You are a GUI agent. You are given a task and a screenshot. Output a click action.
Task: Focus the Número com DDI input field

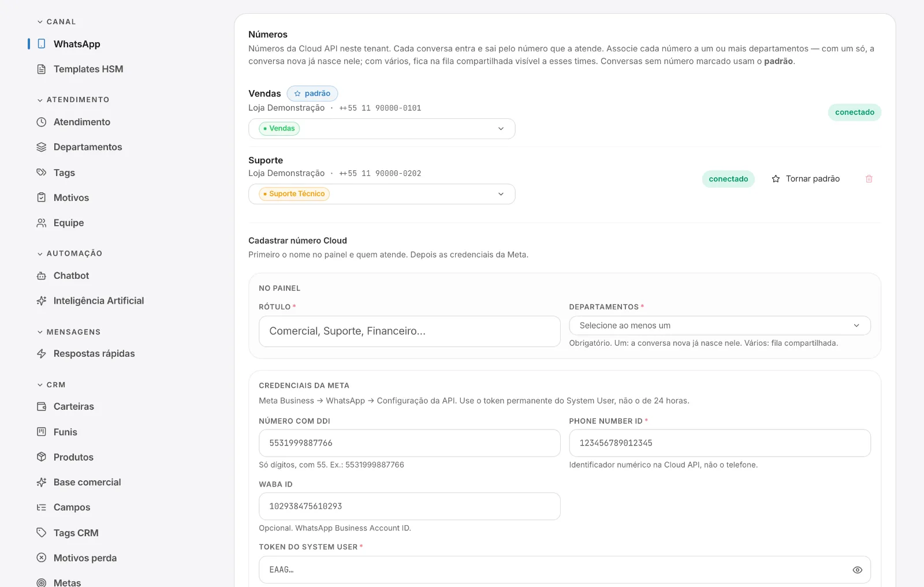click(409, 443)
